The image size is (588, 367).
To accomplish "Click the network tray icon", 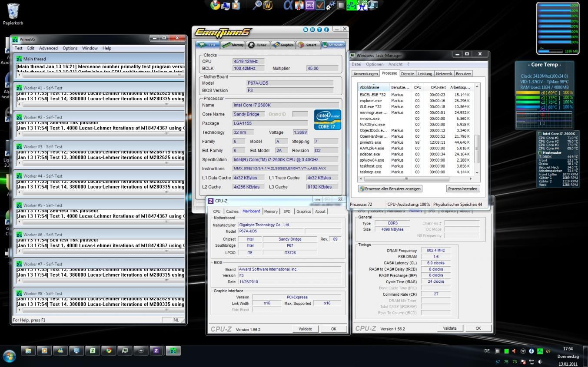I will (x=532, y=362).
